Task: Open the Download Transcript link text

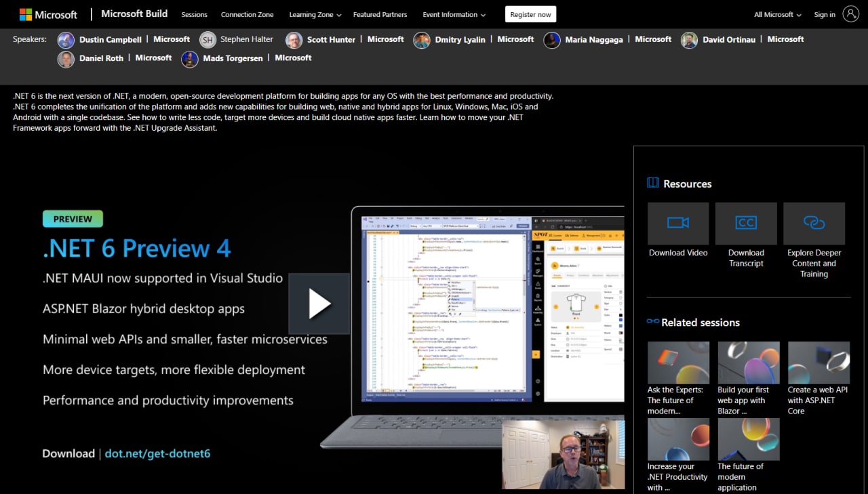Action: click(746, 258)
